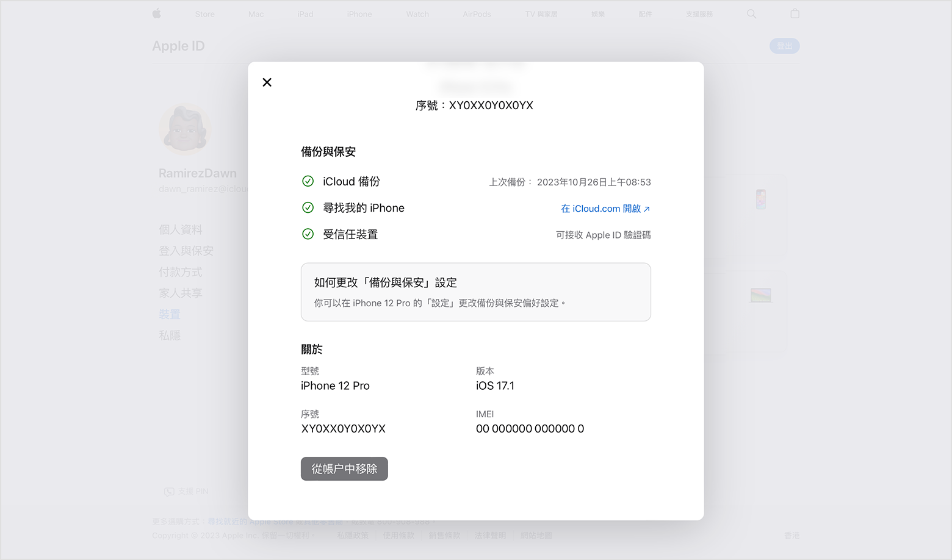Click the Memoji profile avatar

(186, 129)
